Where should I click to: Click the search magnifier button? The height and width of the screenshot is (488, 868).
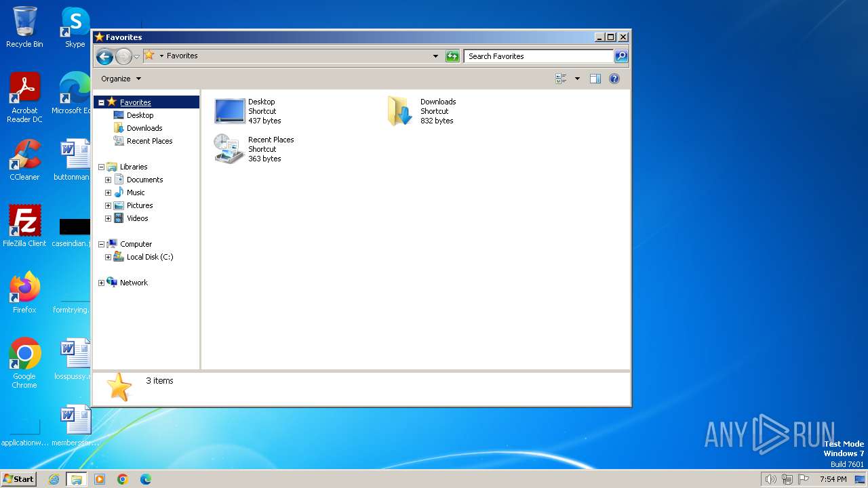620,56
